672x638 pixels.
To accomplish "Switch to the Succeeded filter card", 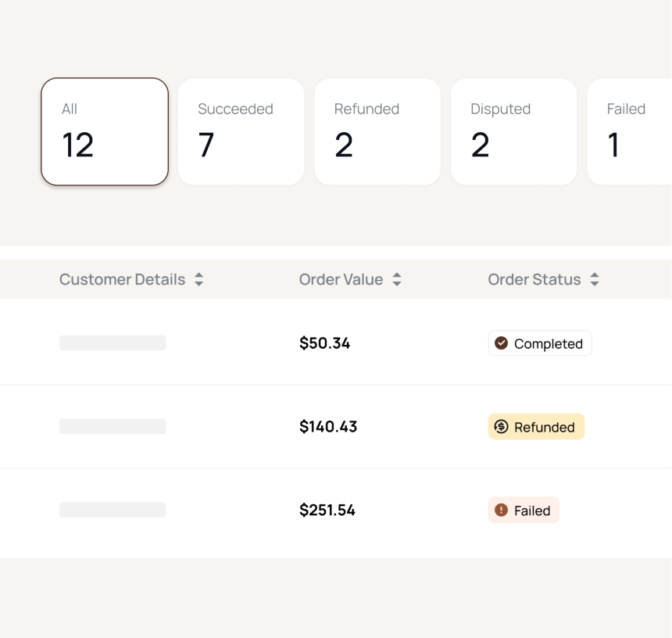I will click(241, 131).
